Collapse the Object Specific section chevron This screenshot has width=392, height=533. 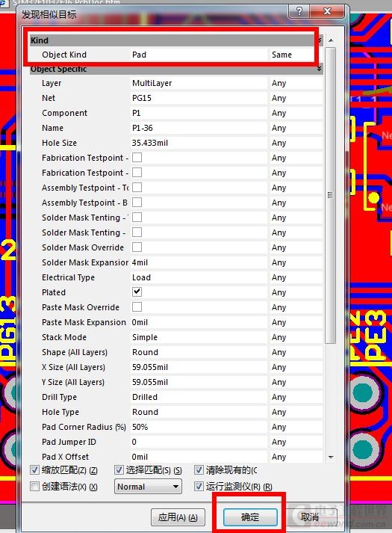click(x=320, y=69)
